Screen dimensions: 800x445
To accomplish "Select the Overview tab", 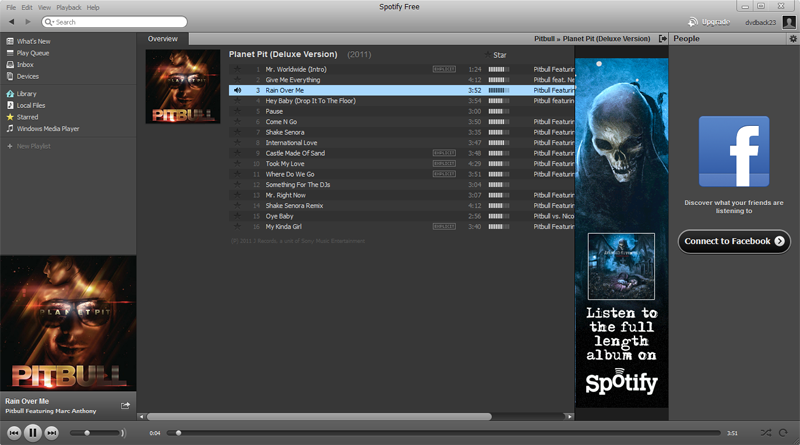I will 163,39.
